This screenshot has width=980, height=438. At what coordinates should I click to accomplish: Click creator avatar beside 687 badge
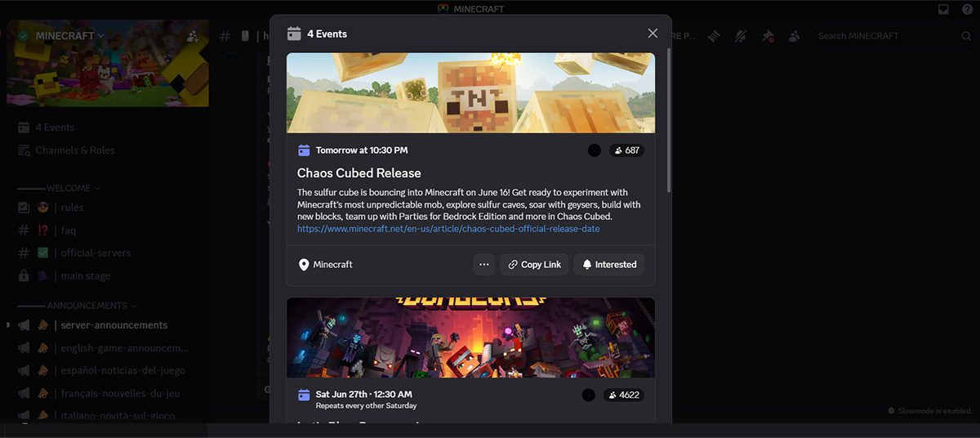595,150
